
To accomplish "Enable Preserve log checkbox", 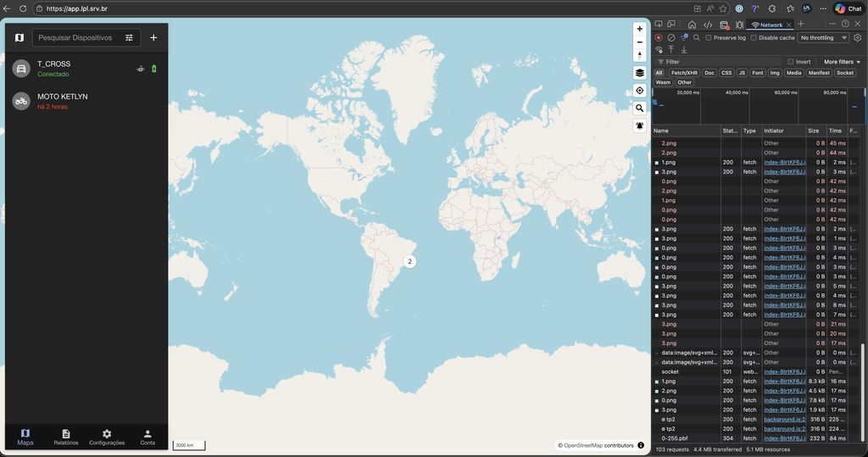I will coord(708,37).
